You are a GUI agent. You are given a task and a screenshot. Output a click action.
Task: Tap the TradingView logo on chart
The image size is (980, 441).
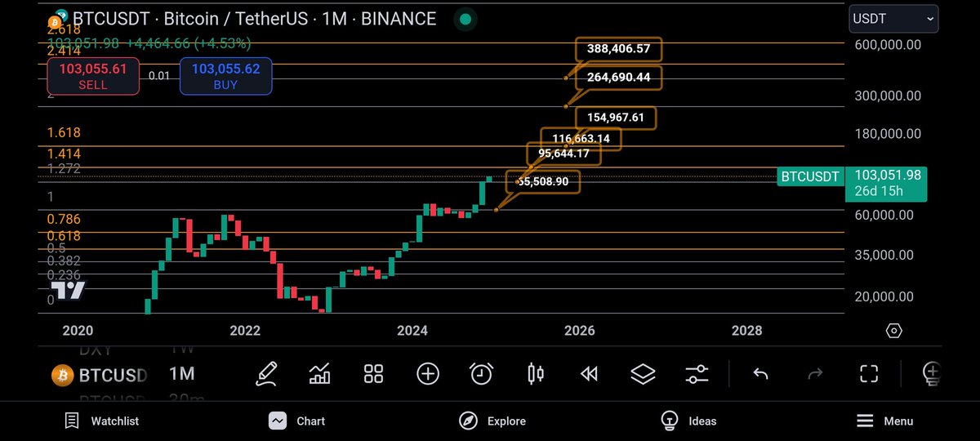coord(68,290)
